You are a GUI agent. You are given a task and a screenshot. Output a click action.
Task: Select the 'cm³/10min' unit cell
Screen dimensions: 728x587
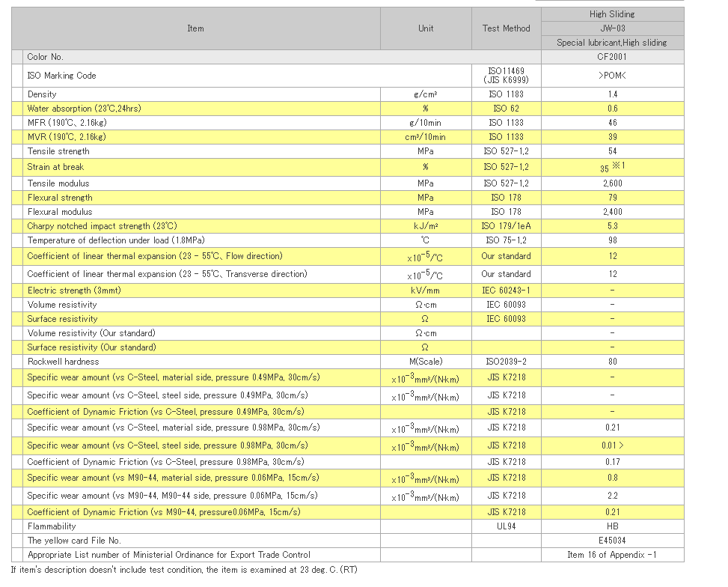(x=425, y=137)
